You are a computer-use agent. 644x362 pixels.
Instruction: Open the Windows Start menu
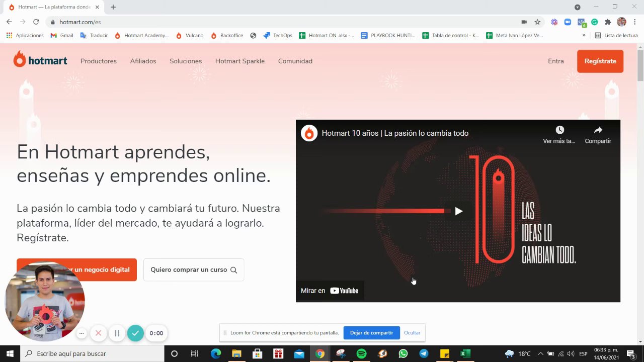10,354
